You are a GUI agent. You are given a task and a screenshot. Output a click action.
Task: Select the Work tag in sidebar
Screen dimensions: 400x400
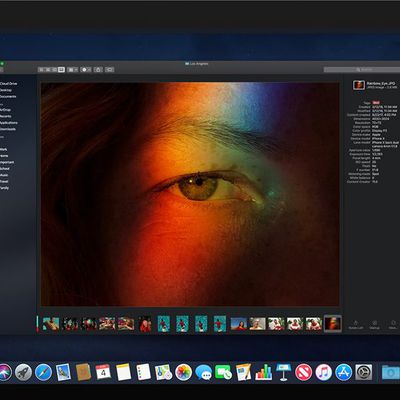pyautogui.click(x=4, y=149)
